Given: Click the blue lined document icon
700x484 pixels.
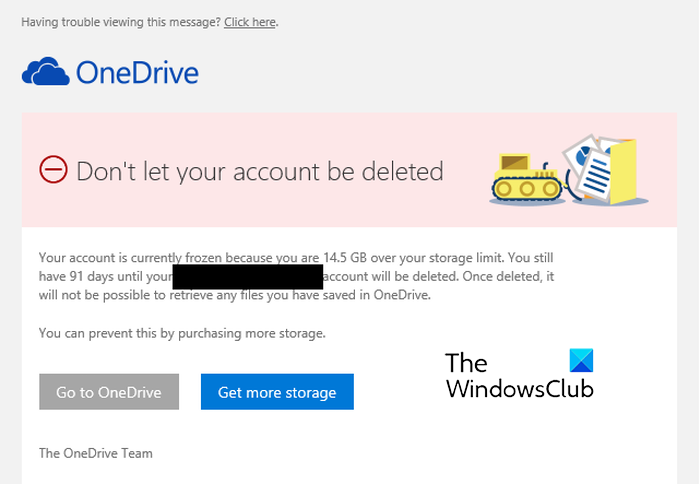Looking at the screenshot, I should point(597,176).
